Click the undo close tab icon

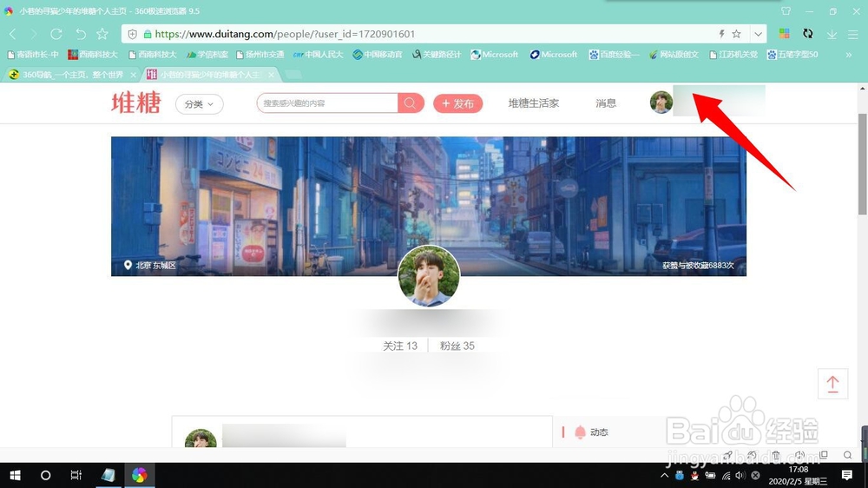pos(81,35)
